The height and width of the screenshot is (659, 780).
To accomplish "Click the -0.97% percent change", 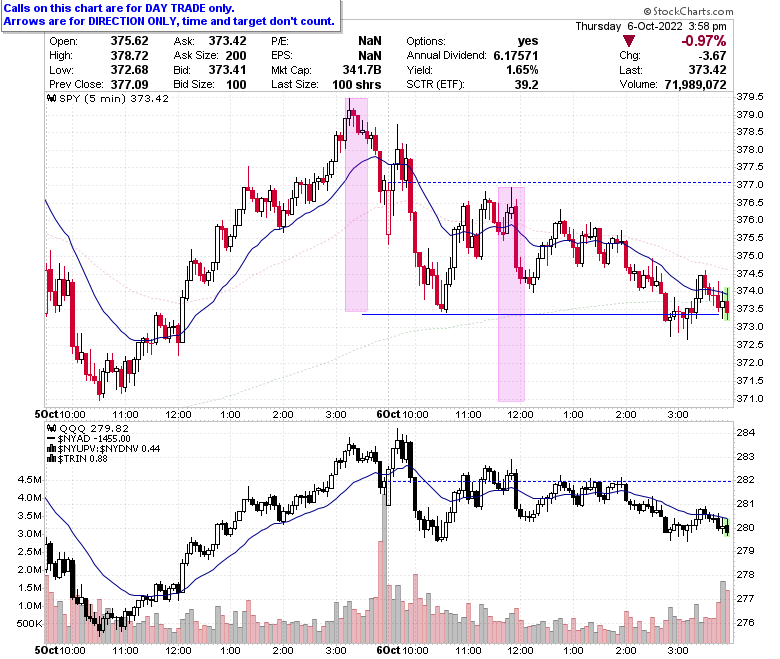I will point(704,41).
